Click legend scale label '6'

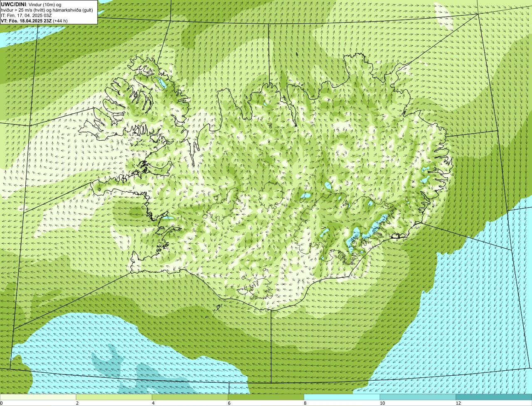pos(229,403)
